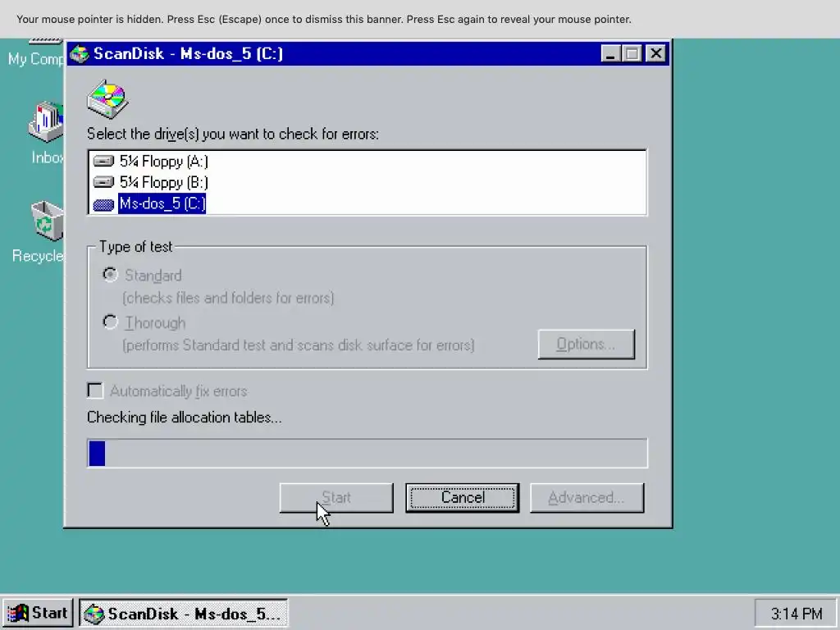The image size is (840, 630).
Task: Select 'Ms-dos_5 (C:)' list text
Action: 162,203
